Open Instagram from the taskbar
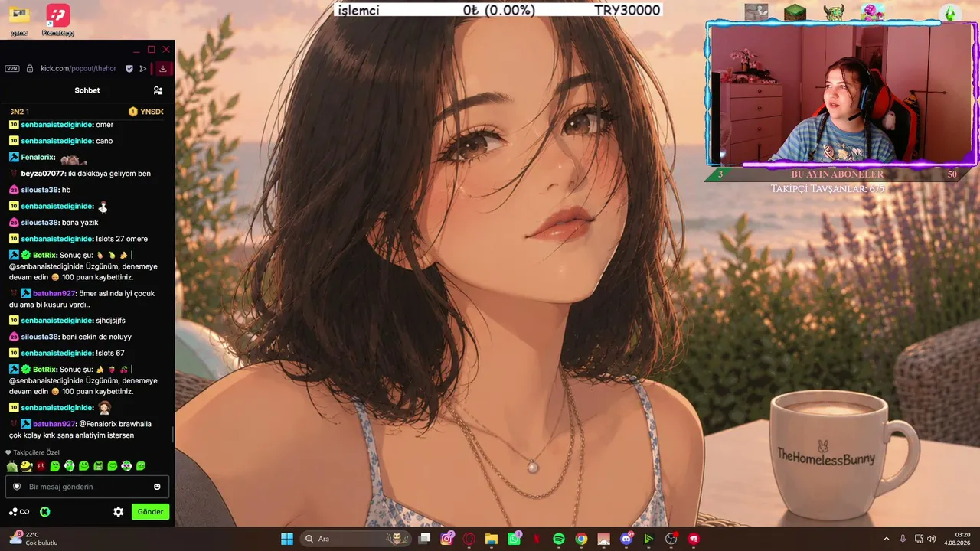 (447, 539)
